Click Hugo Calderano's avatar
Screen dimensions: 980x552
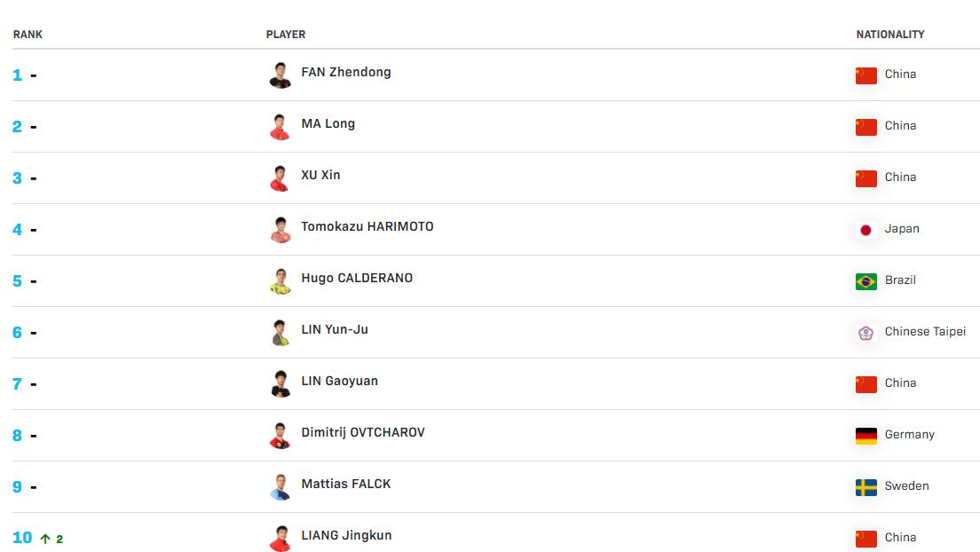pos(281,280)
